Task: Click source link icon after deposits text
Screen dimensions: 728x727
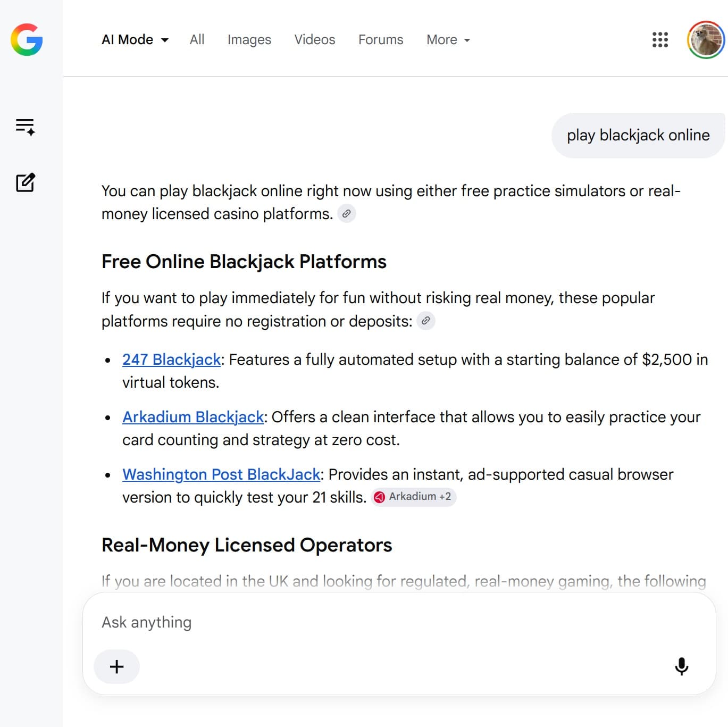Action: [426, 321]
